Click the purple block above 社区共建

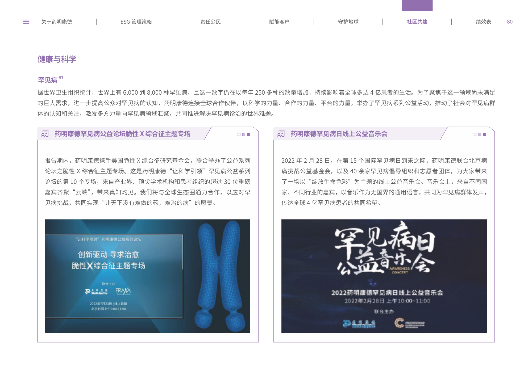(417, 5)
